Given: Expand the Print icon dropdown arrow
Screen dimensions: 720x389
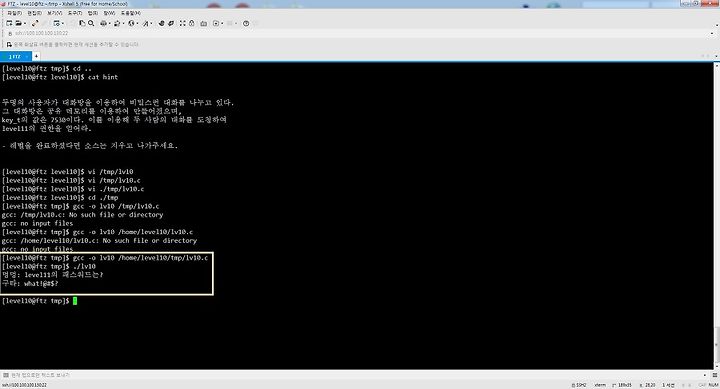Looking at the screenshot, I should [x=109, y=23].
